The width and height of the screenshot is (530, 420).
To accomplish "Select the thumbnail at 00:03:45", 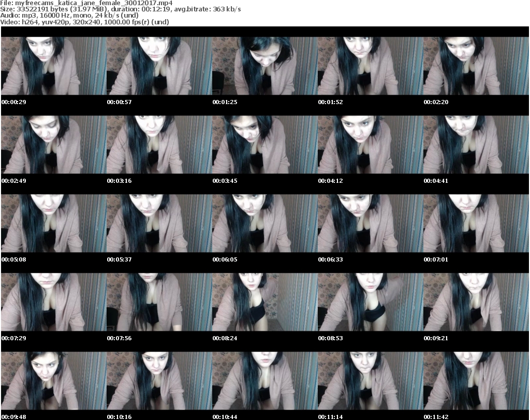I will [x=264, y=144].
